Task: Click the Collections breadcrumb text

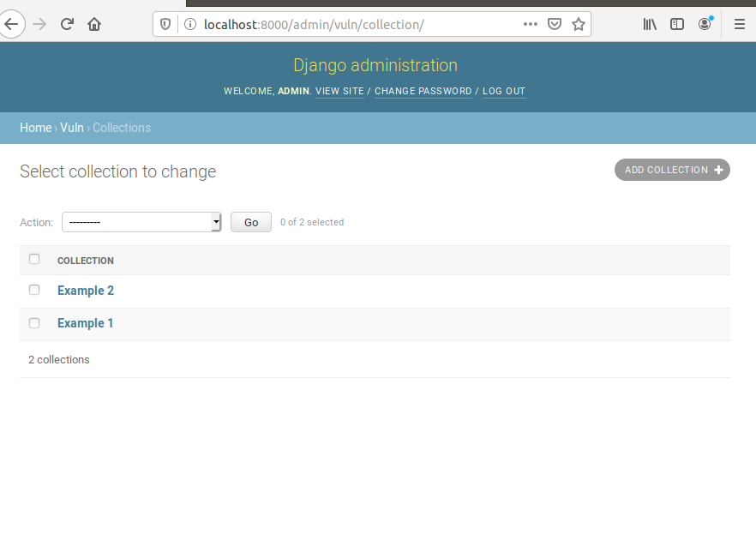Action: click(x=122, y=128)
